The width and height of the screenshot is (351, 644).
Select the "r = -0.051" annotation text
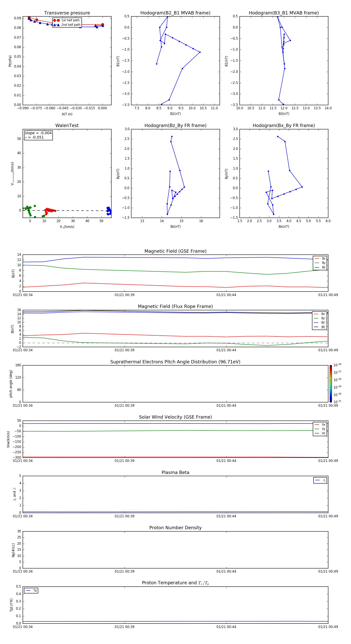click(x=35, y=137)
